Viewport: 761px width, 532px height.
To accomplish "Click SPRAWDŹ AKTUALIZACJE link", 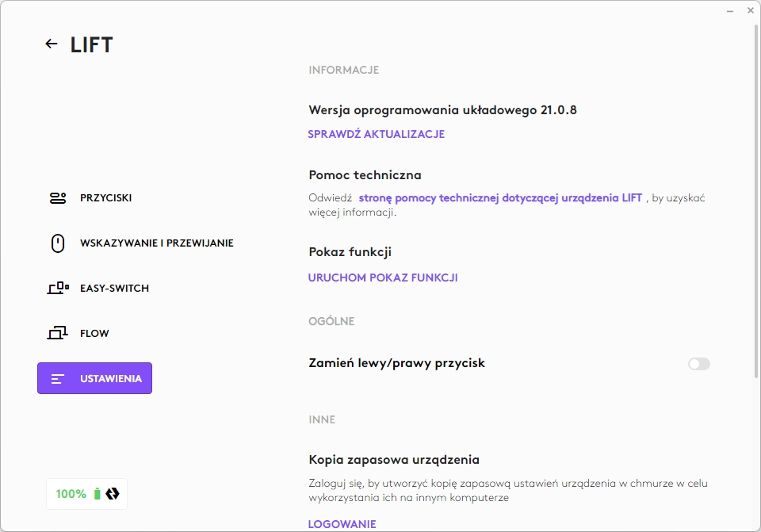I will pyautogui.click(x=376, y=134).
